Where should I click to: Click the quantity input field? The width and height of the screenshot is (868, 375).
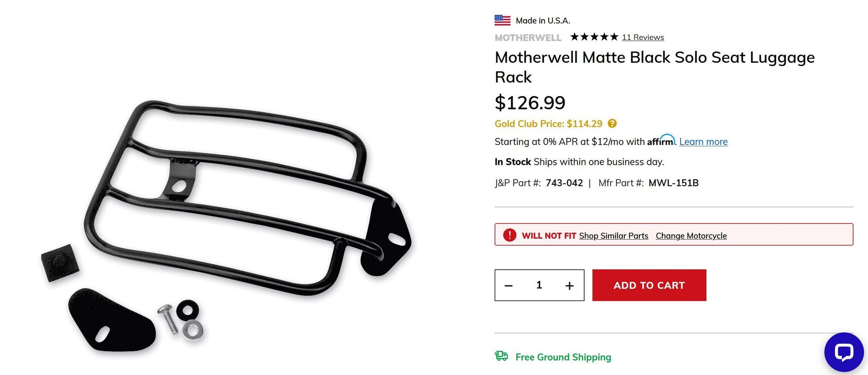click(x=539, y=285)
